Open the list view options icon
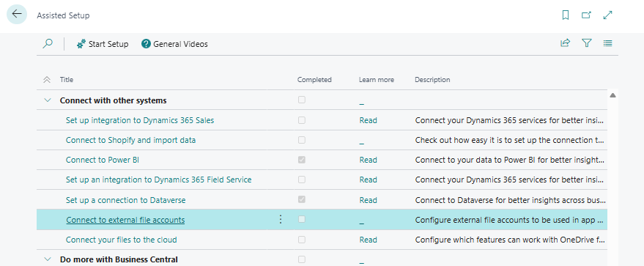Viewport: 644px width, 266px height. tap(608, 43)
